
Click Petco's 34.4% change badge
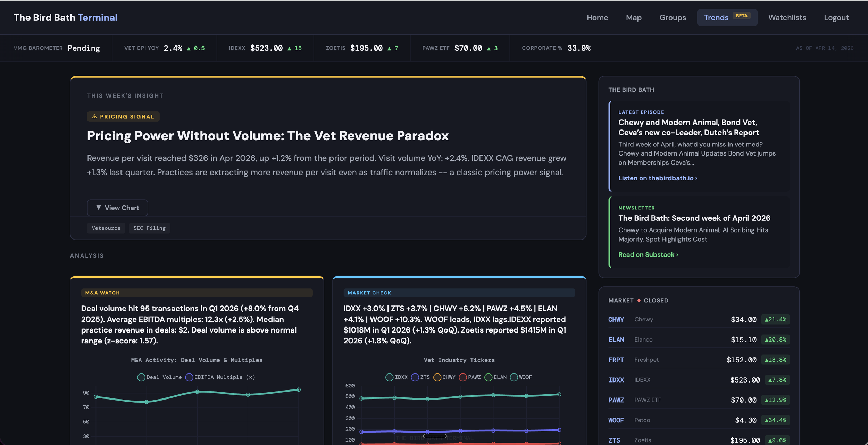click(x=775, y=420)
